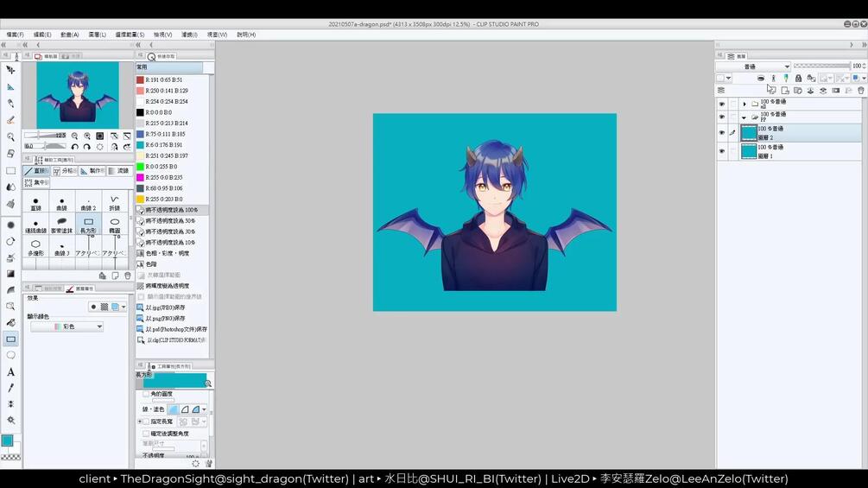The image size is (868, 488).
Task: Rotate canvas right in Navigator panel
Action: click(x=87, y=147)
